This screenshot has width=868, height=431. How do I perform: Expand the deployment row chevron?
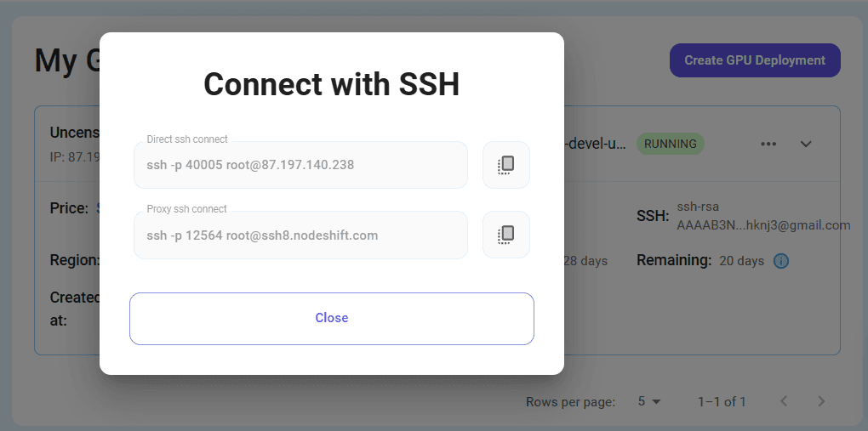coord(806,144)
